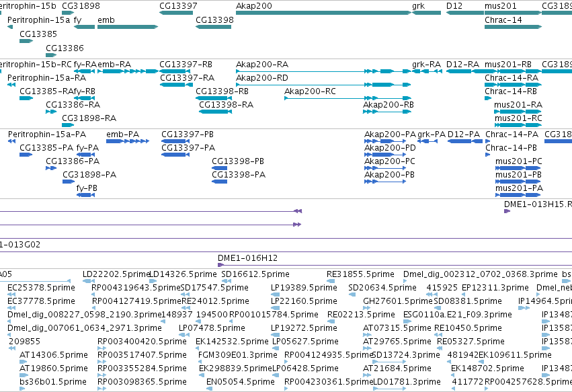Select the Akap200-PA protein label
Screen dimensions: 572x392
390,134
